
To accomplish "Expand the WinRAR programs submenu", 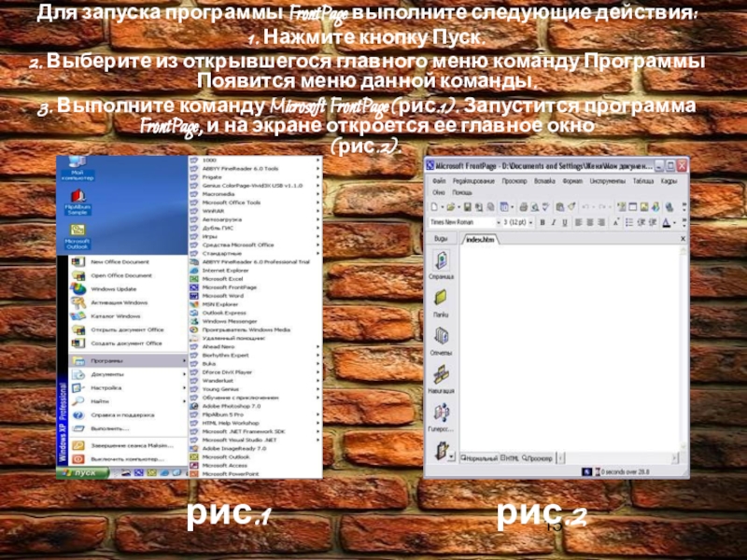I will 255,211.
